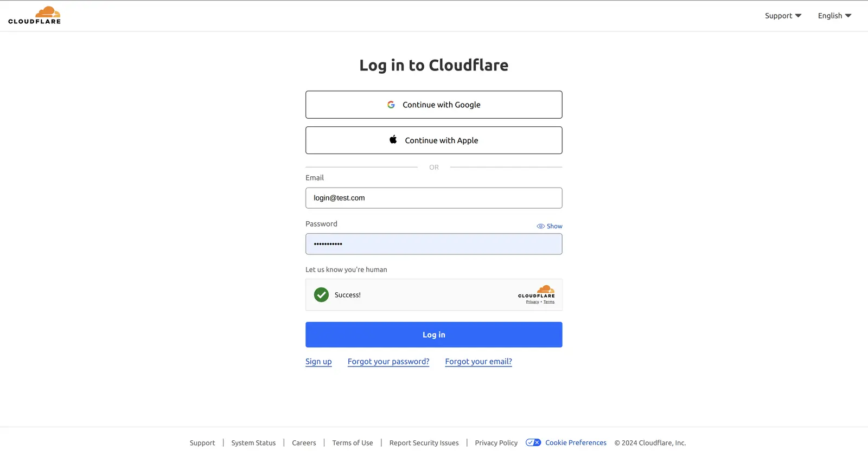The width and height of the screenshot is (868, 456).
Task: Open Forgot your email link
Action: coord(478,362)
